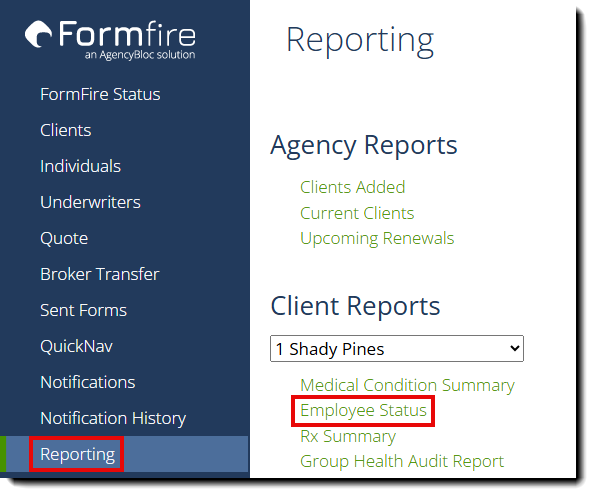Open Group Health Audit Report
Screen dimensions: 591x495
coord(402,461)
